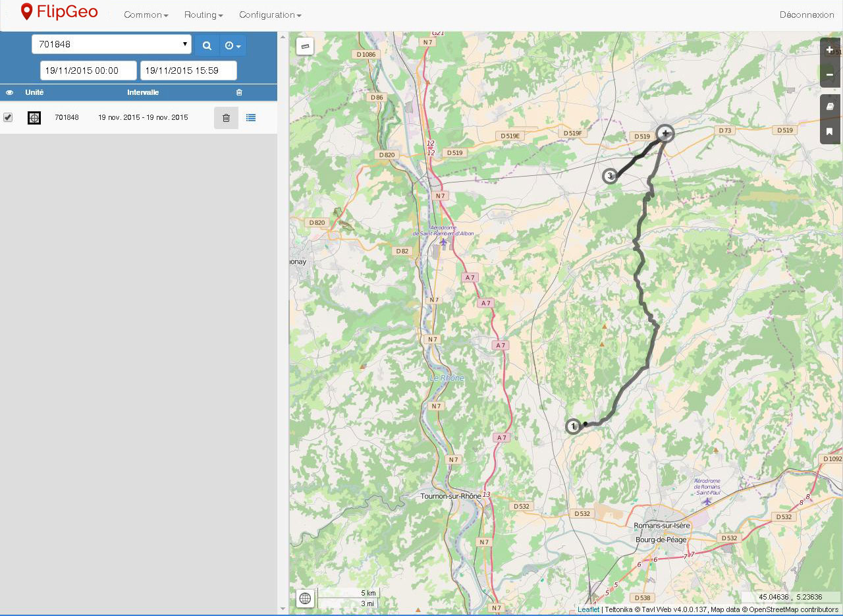Expand the unit selector showing 701848
843x616 pixels.
pos(111,45)
